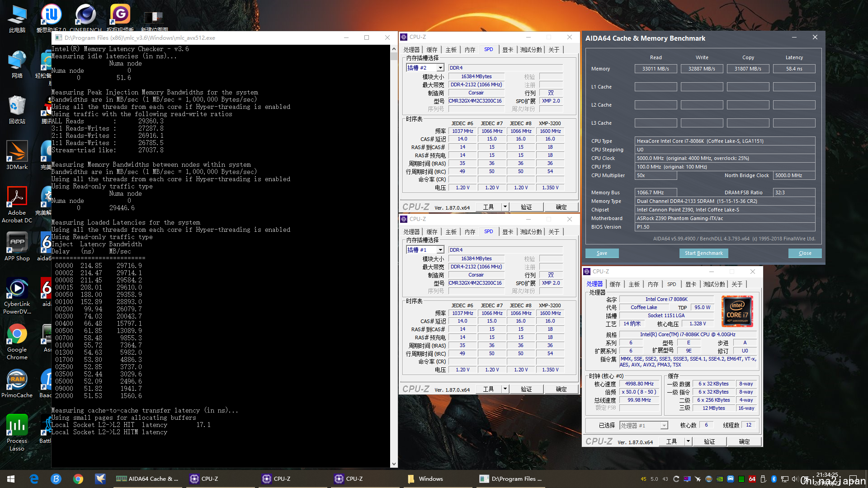This screenshot has width=868, height=488.
Task: Launch Google Chrome from desktop
Action: click(17, 342)
